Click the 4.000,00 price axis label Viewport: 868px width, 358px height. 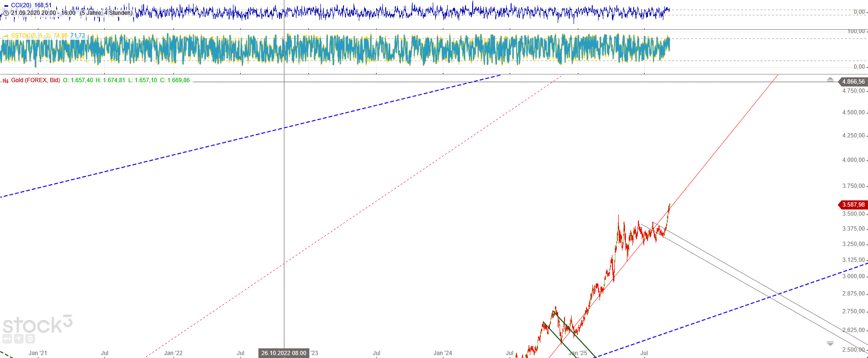(x=853, y=160)
